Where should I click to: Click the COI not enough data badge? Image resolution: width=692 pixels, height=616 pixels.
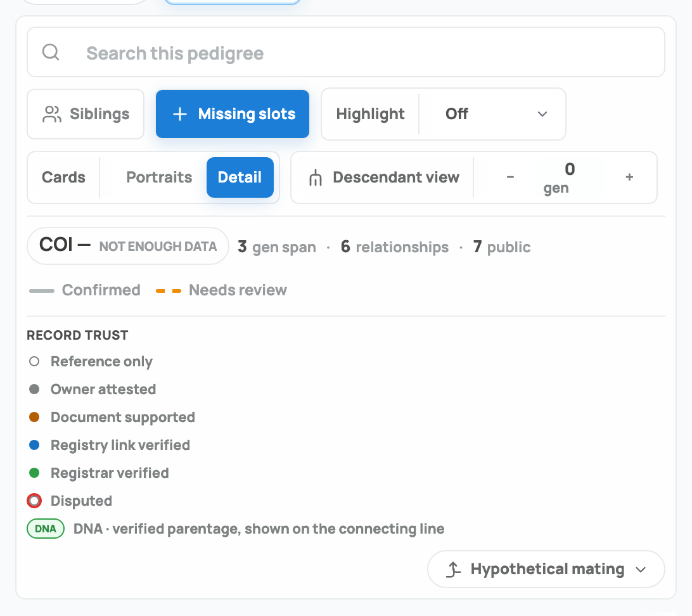pos(128,246)
